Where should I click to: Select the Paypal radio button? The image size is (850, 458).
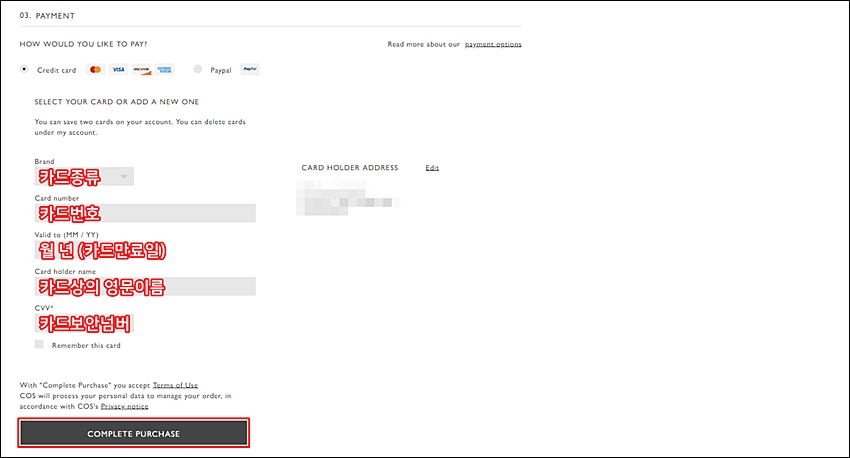point(198,69)
